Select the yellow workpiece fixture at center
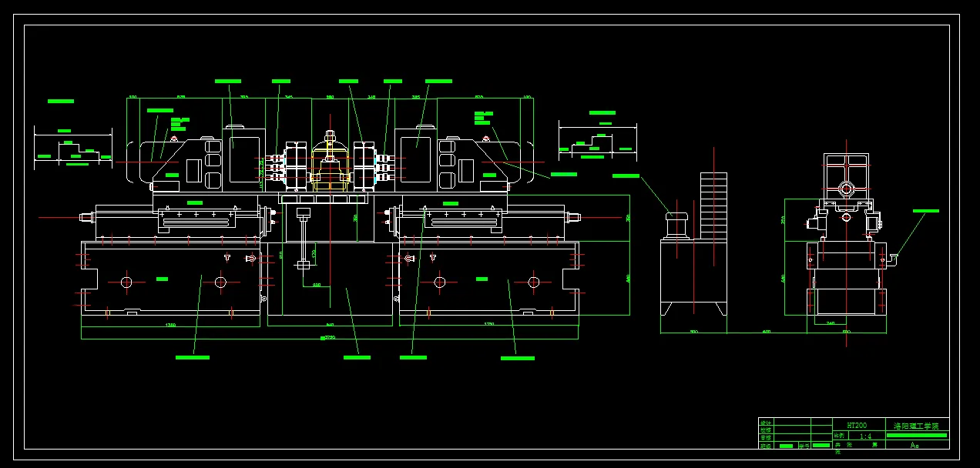 click(330, 169)
